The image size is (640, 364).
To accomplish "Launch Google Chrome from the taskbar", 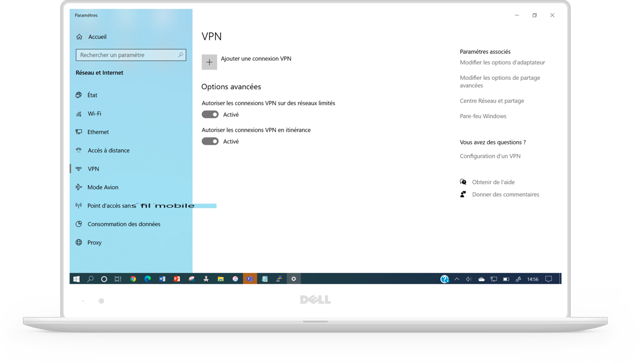I will coord(133,279).
